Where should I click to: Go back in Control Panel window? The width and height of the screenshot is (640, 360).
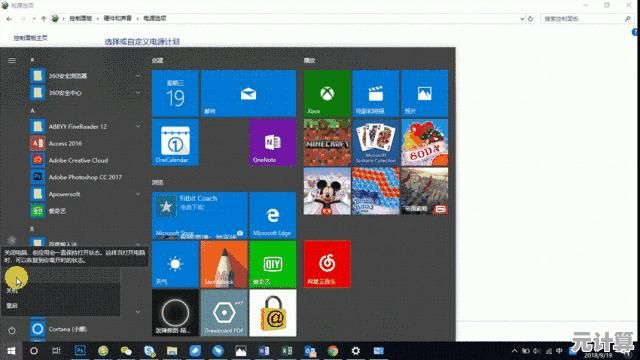tap(9, 19)
